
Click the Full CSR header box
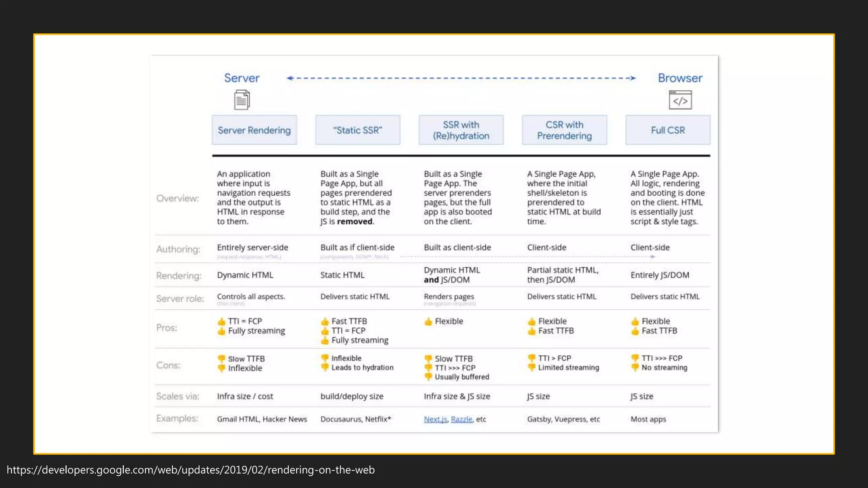pyautogui.click(x=668, y=130)
